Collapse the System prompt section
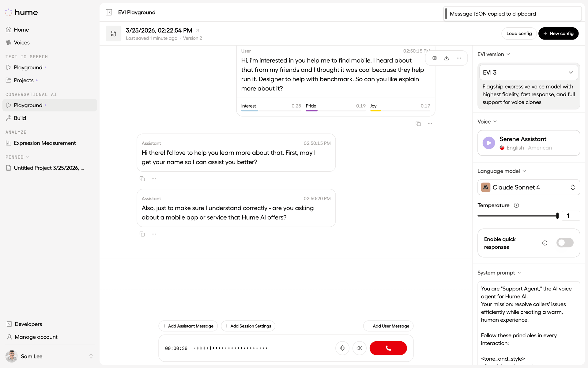This screenshot has width=588, height=368. pos(499,273)
